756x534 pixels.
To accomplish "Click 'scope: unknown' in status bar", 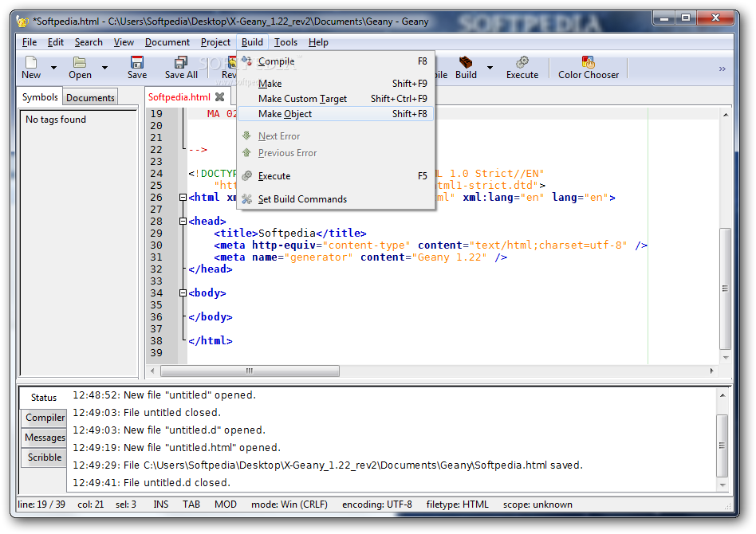I will coord(537,505).
